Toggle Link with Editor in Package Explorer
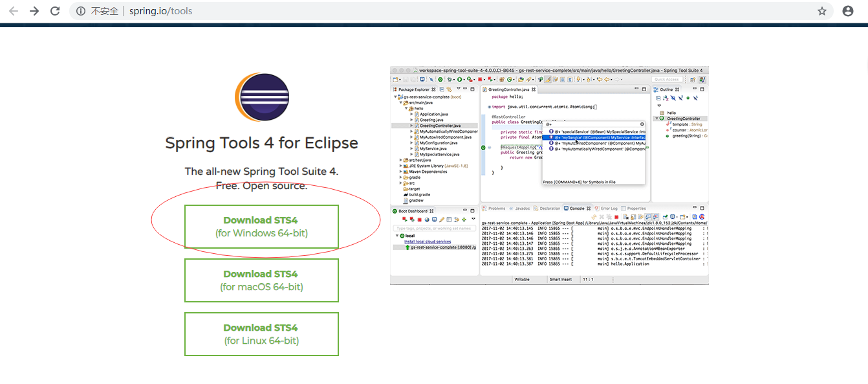 [449, 89]
